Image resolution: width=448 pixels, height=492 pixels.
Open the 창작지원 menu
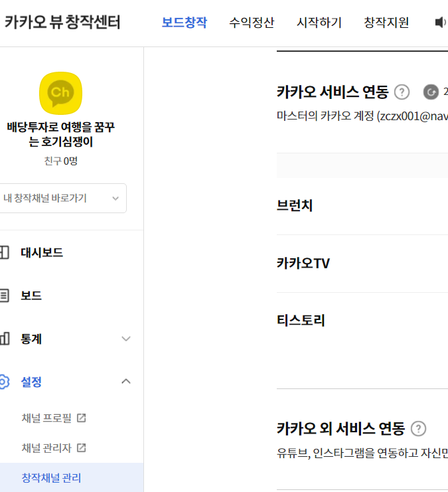point(386,23)
